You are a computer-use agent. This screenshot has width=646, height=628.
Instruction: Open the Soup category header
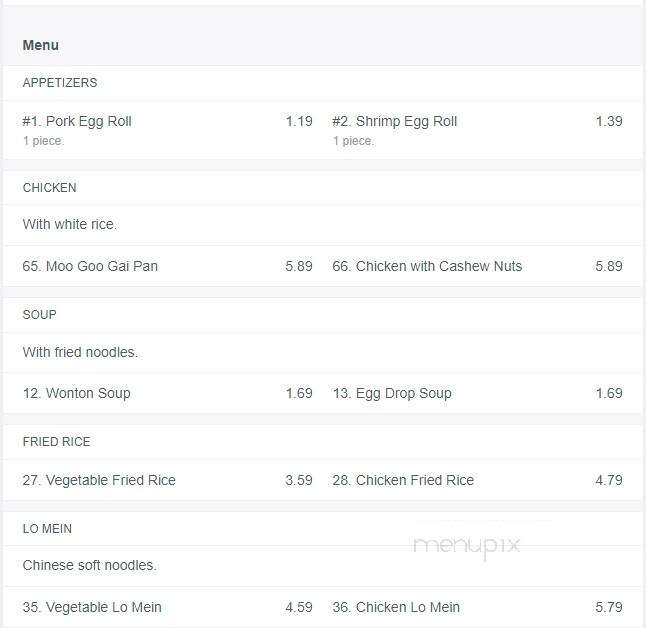tap(40, 315)
